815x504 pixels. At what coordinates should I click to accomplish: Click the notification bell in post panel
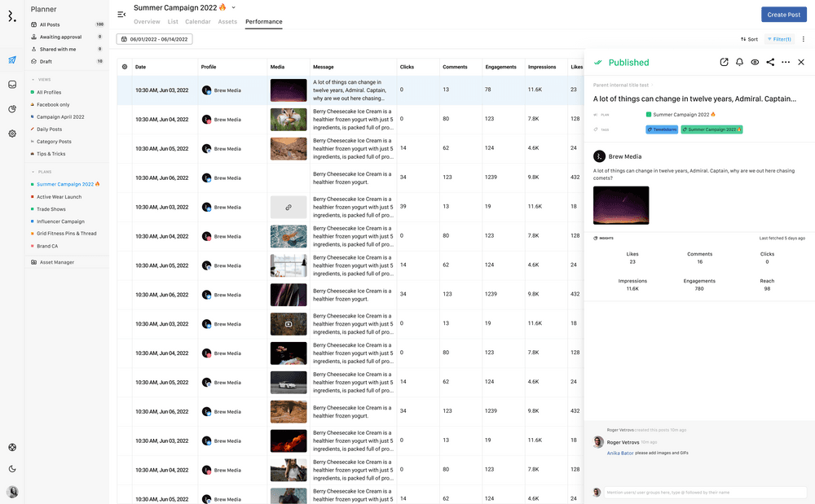pos(739,62)
